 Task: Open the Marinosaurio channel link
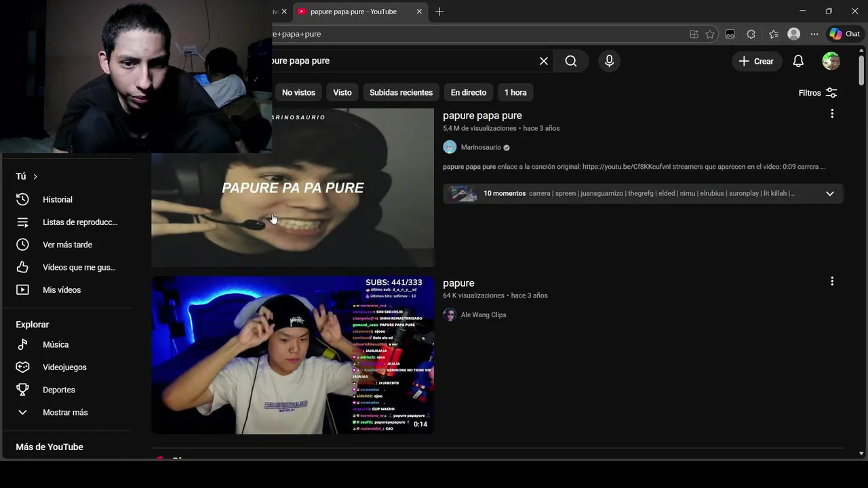tap(481, 147)
